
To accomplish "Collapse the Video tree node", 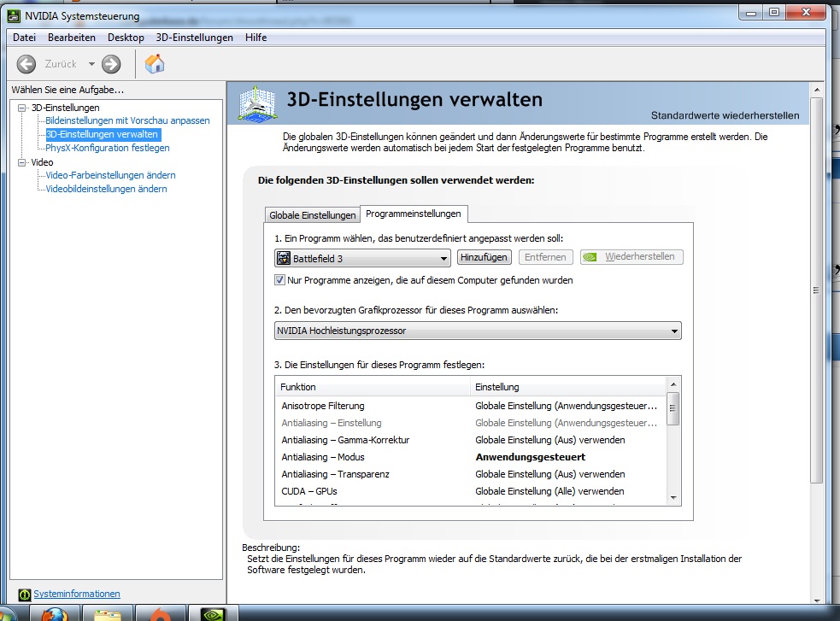I will click(x=22, y=162).
